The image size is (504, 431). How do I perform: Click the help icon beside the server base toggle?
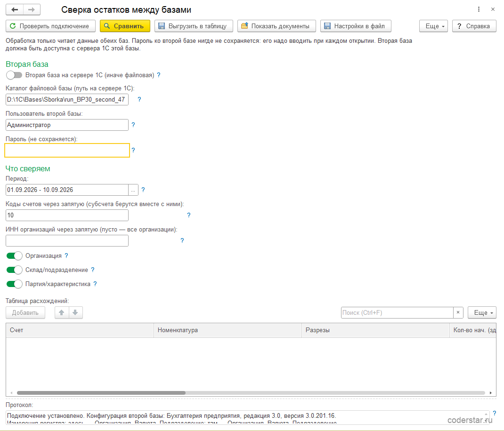click(x=158, y=75)
